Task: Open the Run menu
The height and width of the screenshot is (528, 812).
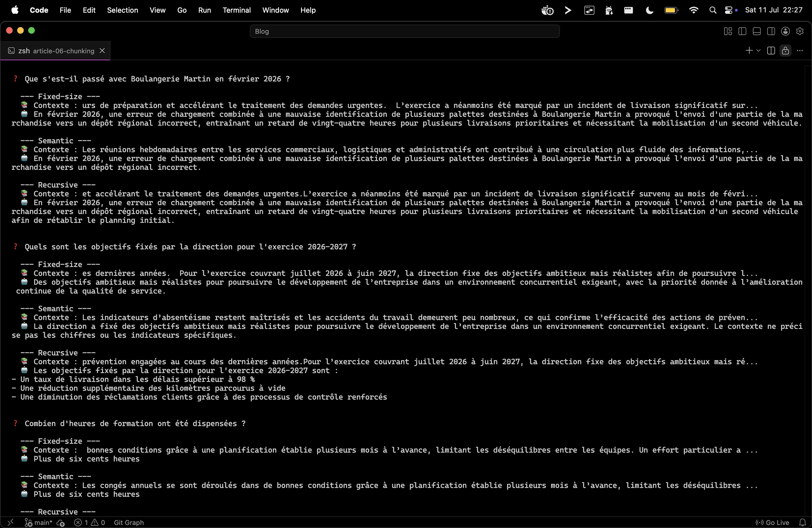Action: [204, 10]
